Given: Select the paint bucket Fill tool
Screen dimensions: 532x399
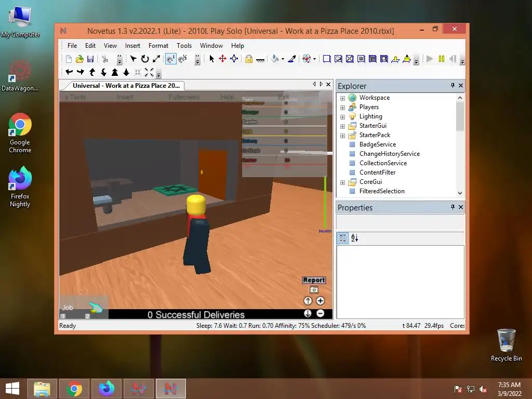Looking at the screenshot, I should coord(275,59).
